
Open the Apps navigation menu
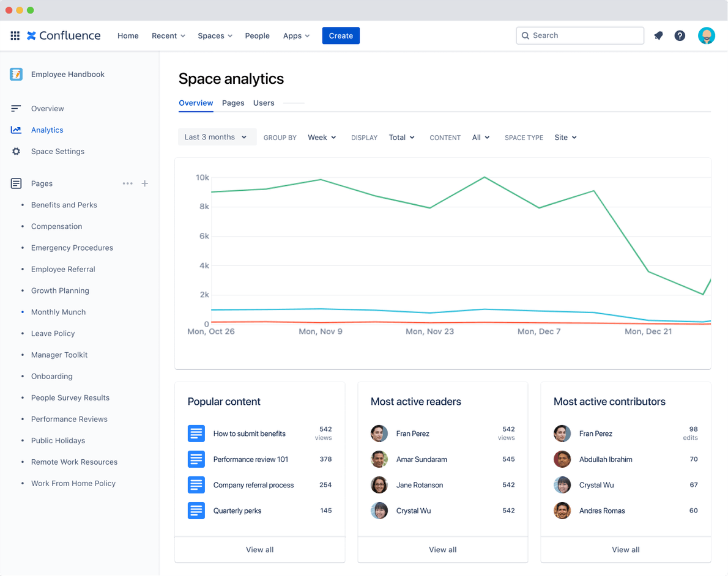[x=296, y=35]
